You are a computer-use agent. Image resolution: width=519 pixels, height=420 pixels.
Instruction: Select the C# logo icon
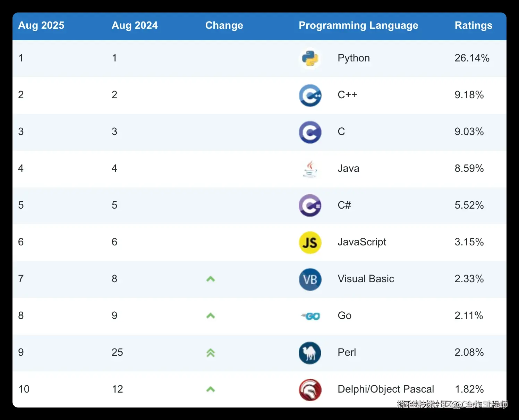(x=310, y=205)
